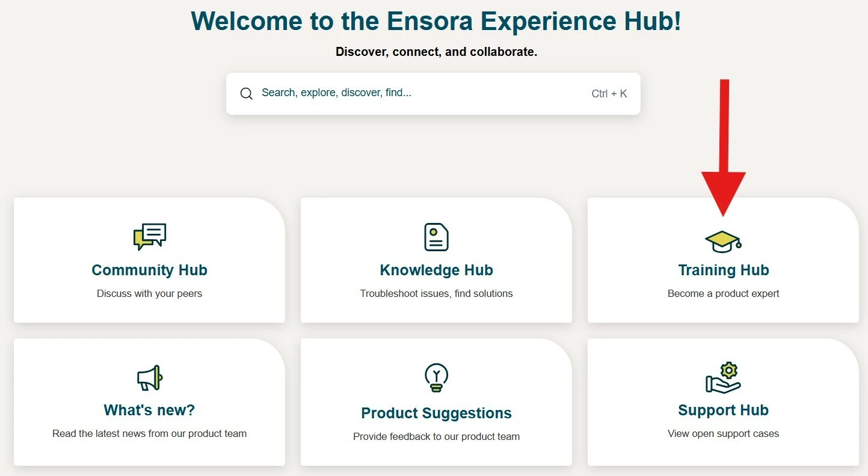This screenshot has height=476, width=868.
Task: Click the Training Hub graduation cap icon
Action: (x=723, y=242)
